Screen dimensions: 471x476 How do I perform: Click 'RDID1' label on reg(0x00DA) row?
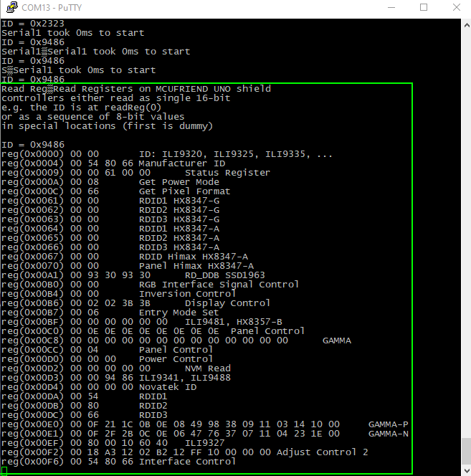pos(153,396)
